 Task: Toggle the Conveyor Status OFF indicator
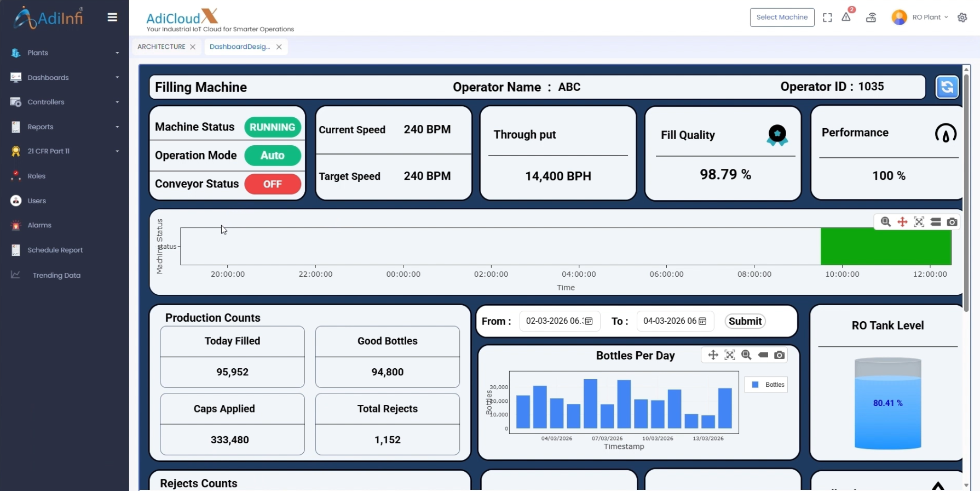click(x=273, y=184)
